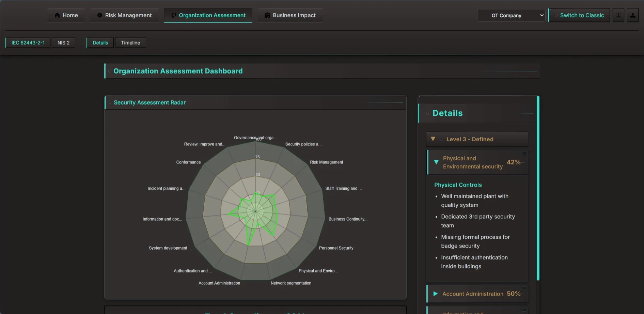Click the Organization Assessment tab icon
Viewport: 644px width, 314px height.
[x=173, y=15]
